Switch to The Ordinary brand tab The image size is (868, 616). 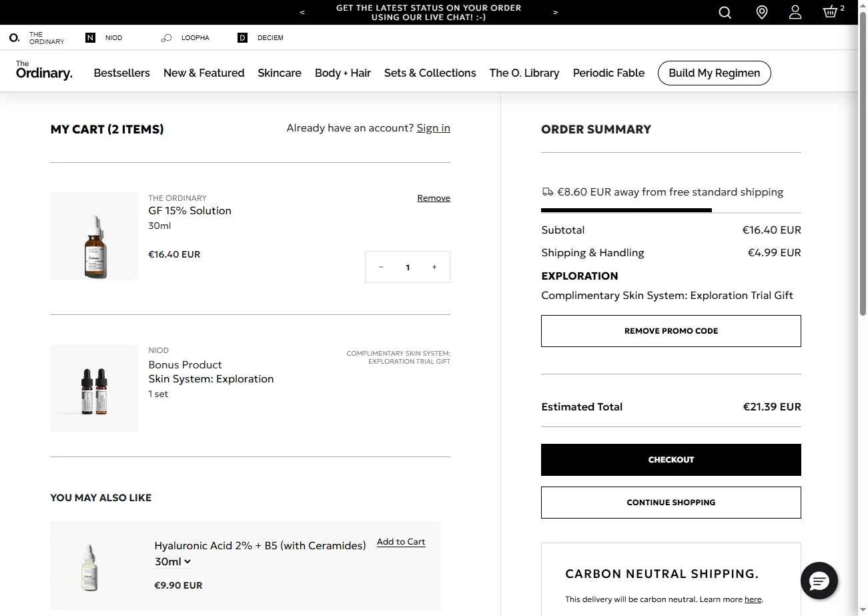click(x=37, y=38)
